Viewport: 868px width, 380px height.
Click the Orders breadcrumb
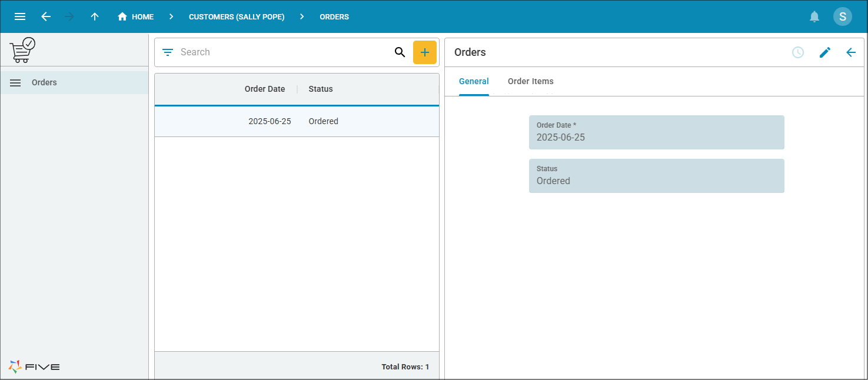(x=334, y=16)
